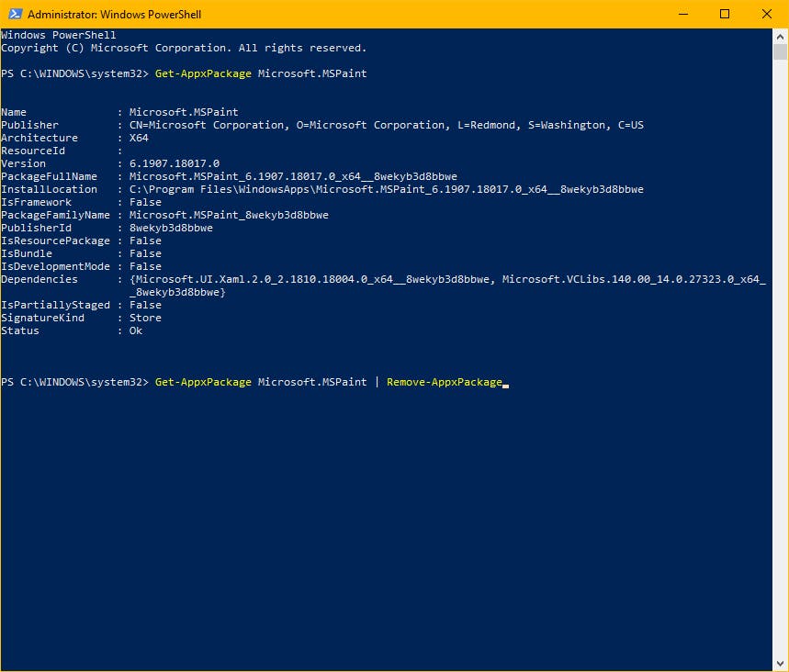The image size is (789, 672).
Task: Click the scrollbar down arrow
Action: click(781, 664)
